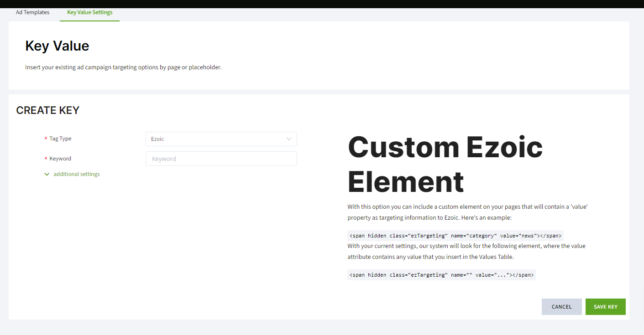Save the key with SAVE KEY button
The height and width of the screenshot is (335, 644).
pos(605,307)
